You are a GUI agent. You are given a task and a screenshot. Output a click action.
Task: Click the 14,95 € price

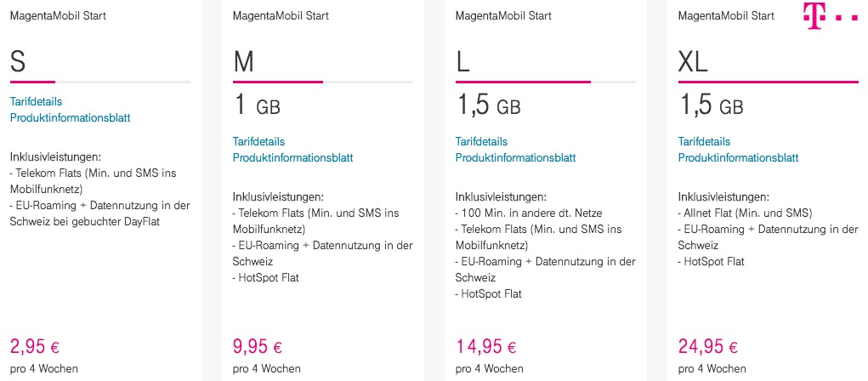coord(485,346)
